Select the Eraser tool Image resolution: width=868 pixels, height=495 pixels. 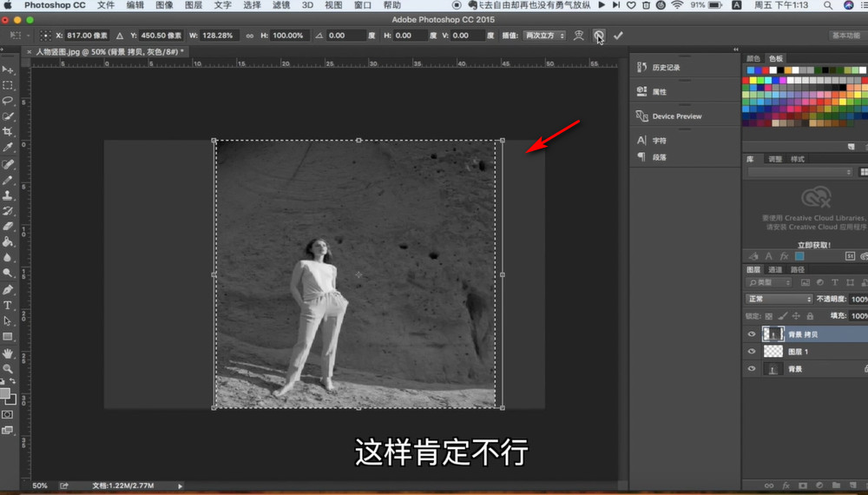pos(8,227)
